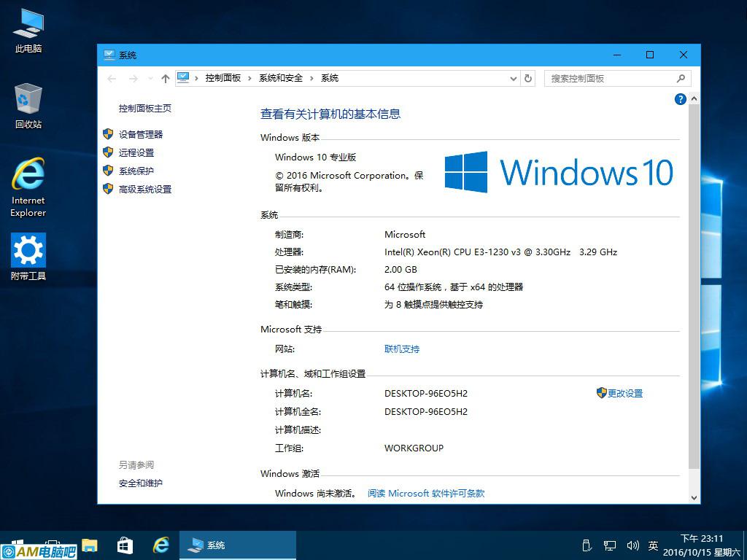Click the 系统 window button on the taskbar
This screenshot has width=747, height=560.
(238, 545)
